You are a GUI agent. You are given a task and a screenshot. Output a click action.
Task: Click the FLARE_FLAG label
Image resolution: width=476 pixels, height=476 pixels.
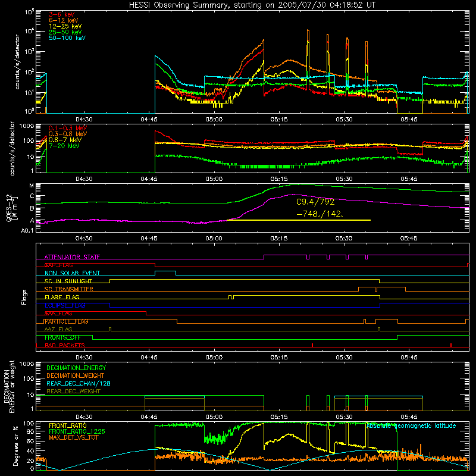[x=62, y=297]
